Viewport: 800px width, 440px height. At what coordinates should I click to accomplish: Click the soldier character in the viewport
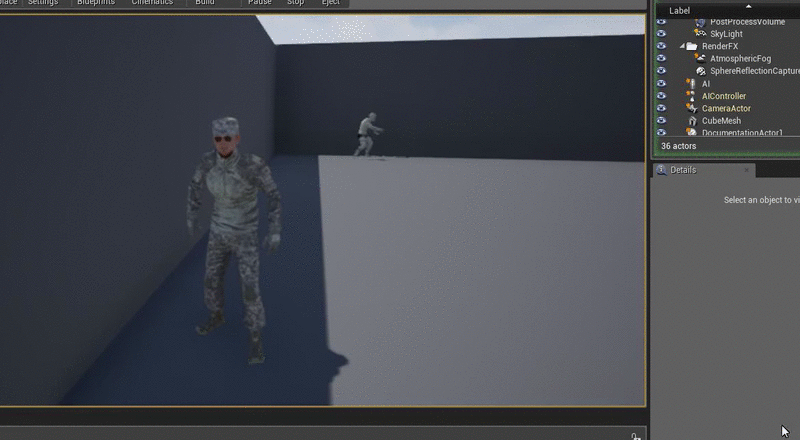point(233,240)
